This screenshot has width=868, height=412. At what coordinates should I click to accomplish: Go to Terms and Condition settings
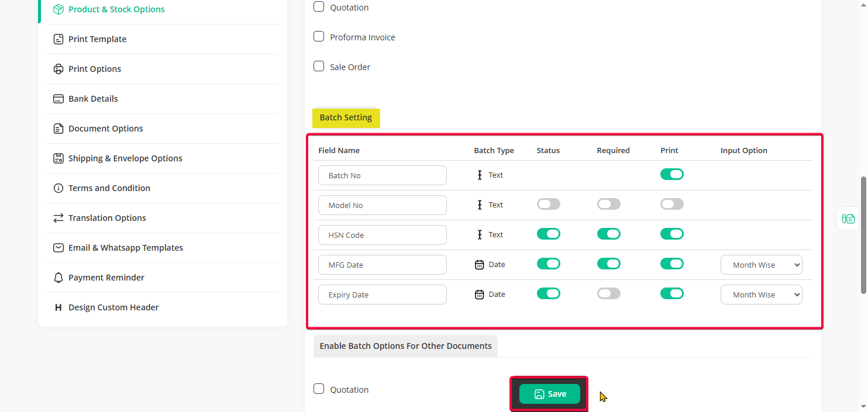point(109,188)
